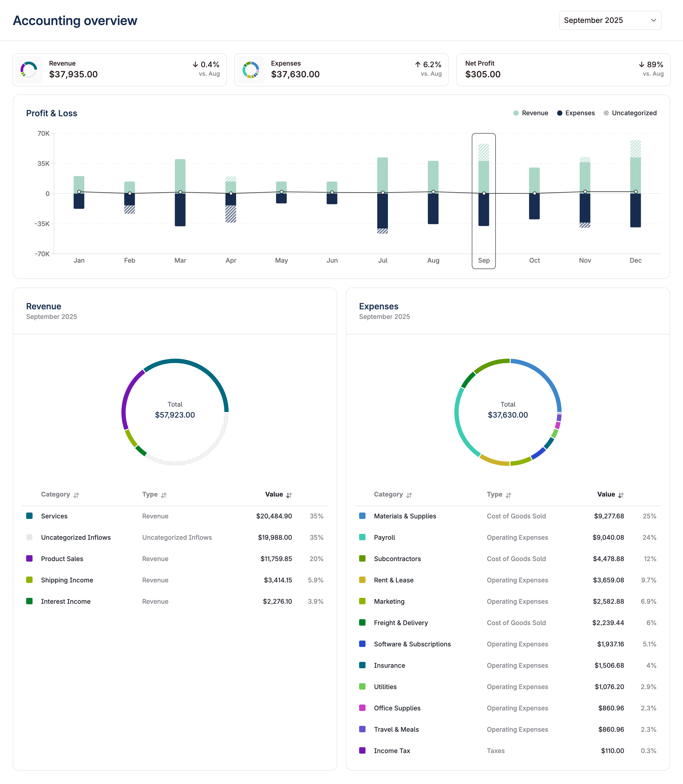The height and width of the screenshot is (784, 683).
Task: Click the Revenue donut total $57,923.00
Action: pos(175,415)
